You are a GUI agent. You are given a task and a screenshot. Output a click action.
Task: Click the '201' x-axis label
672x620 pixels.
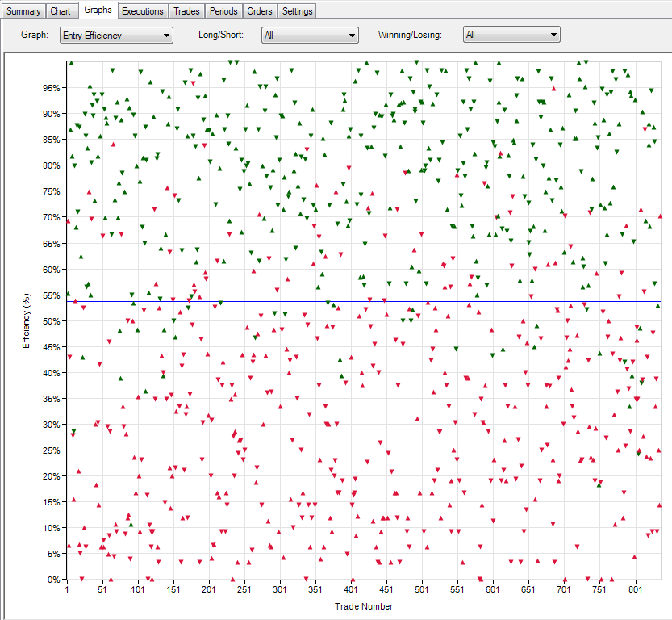208,589
